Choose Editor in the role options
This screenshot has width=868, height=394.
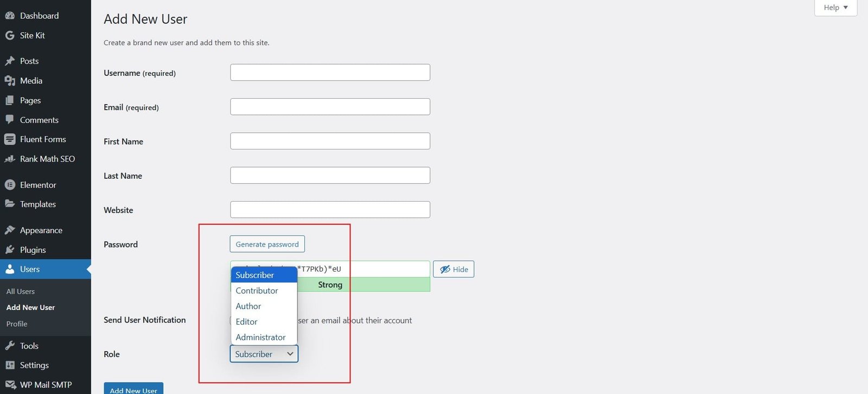pos(247,321)
